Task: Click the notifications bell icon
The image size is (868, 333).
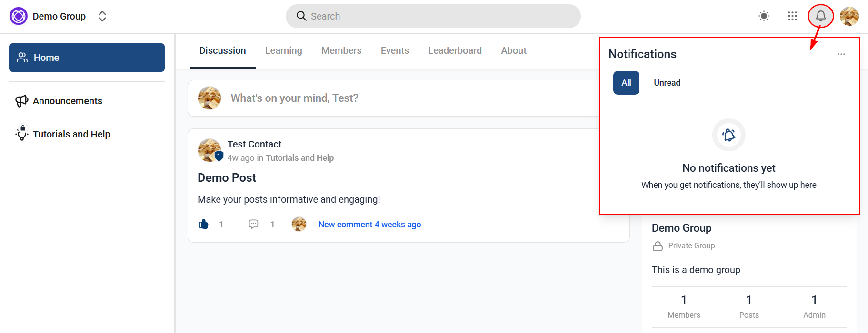Action: click(821, 16)
